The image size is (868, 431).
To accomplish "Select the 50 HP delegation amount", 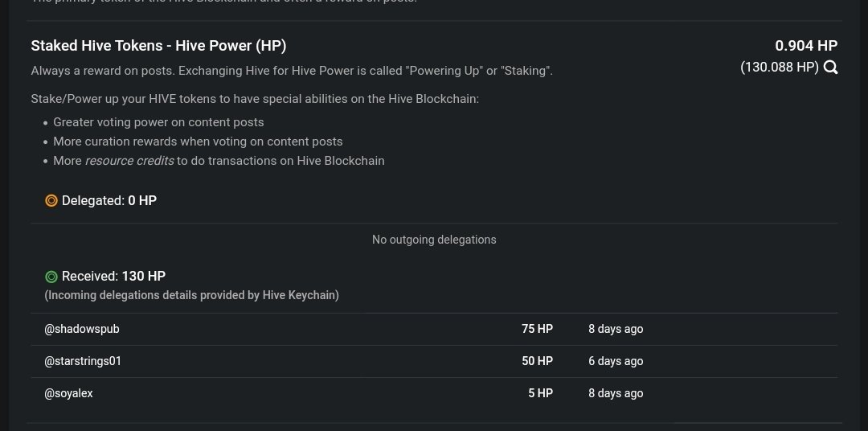I will coord(537,361).
